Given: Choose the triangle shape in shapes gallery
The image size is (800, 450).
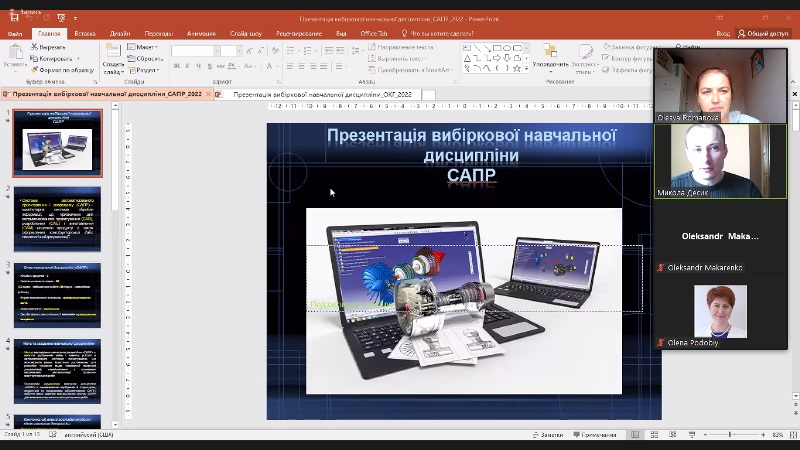Looking at the screenshot, I should [x=467, y=58].
